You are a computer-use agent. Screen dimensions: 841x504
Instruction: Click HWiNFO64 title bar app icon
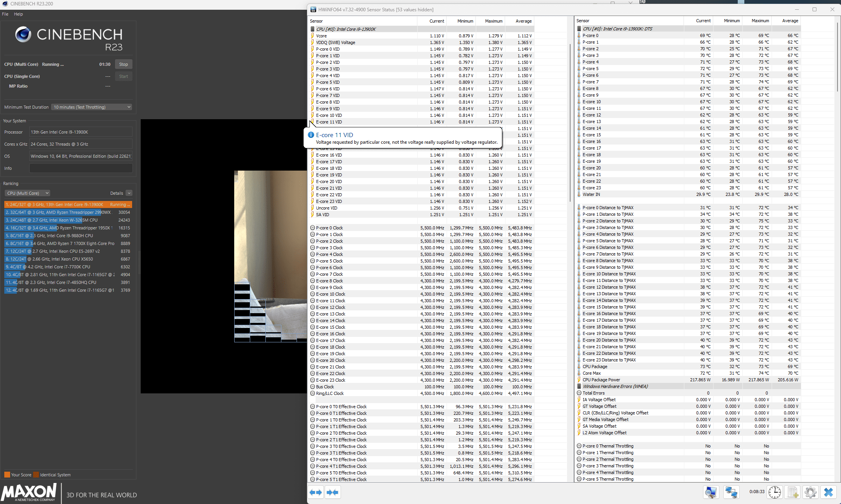[313, 9]
